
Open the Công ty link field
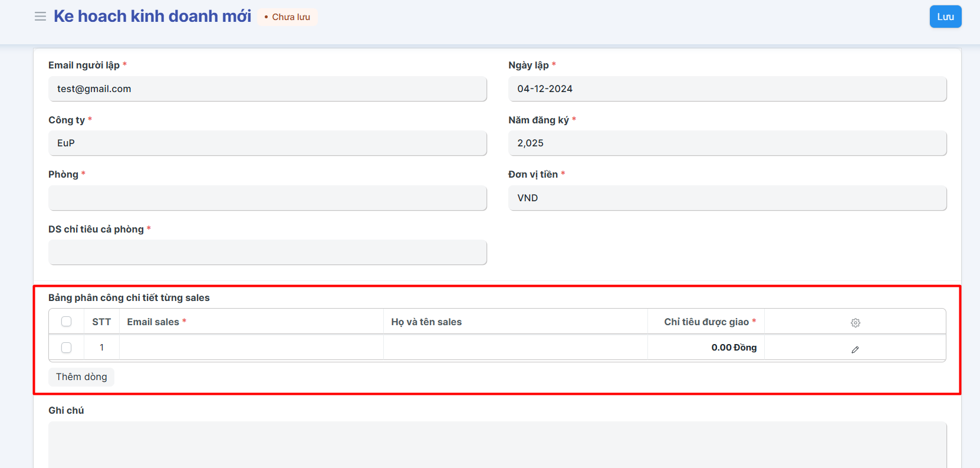coord(267,143)
